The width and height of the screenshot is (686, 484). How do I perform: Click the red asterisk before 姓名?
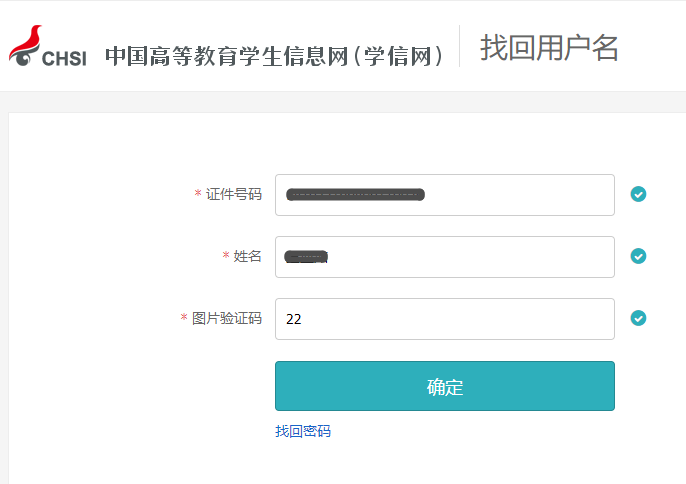click(226, 257)
